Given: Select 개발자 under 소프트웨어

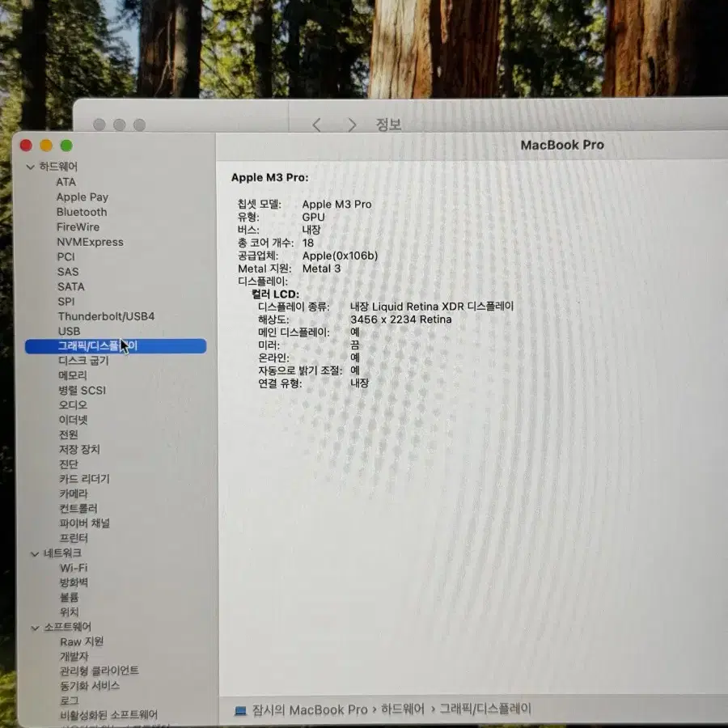Looking at the screenshot, I should (x=74, y=657).
